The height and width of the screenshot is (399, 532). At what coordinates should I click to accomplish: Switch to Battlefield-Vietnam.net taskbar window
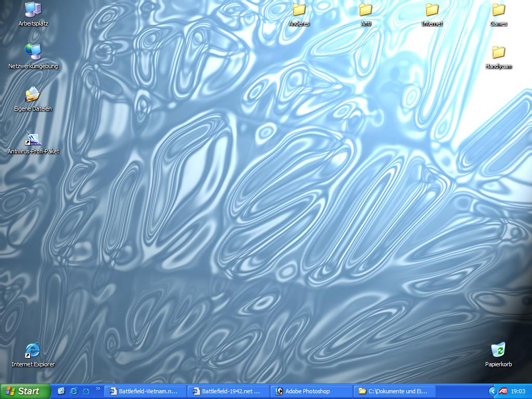coord(144,391)
